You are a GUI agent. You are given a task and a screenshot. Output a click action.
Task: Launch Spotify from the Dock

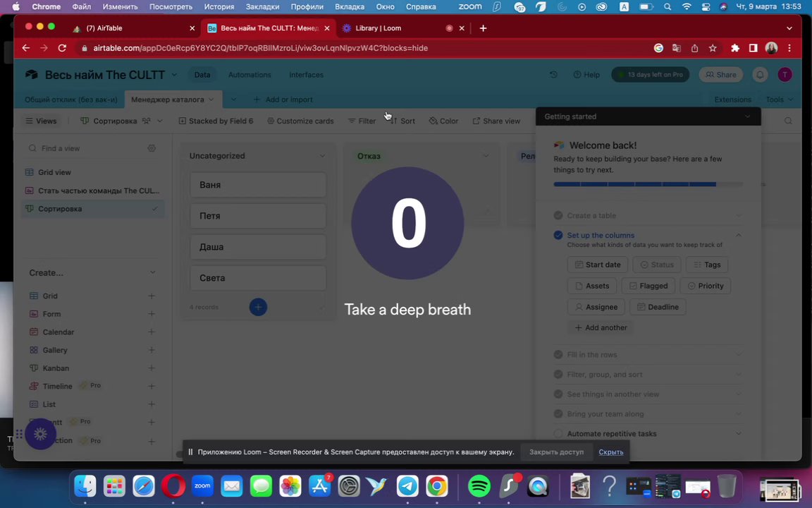479,486
